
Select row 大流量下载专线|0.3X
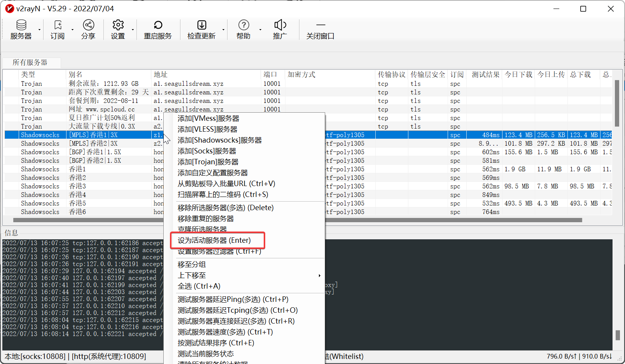tap(308, 127)
